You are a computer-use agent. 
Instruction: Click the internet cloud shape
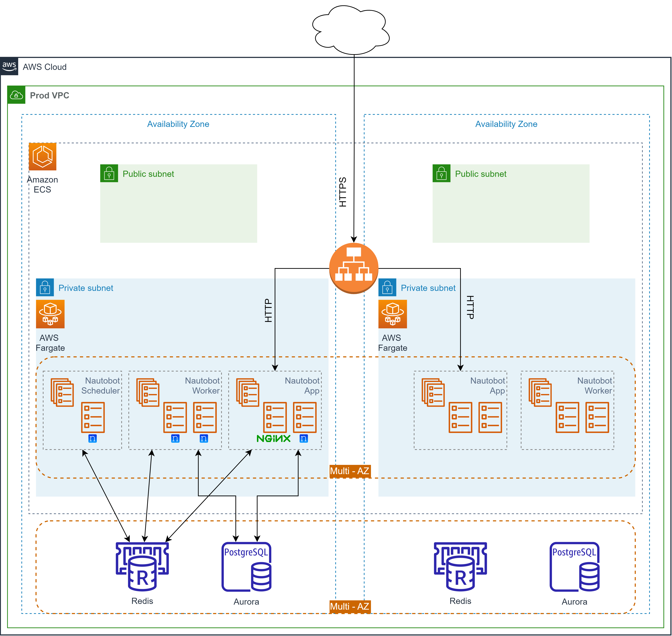[351, 30]
